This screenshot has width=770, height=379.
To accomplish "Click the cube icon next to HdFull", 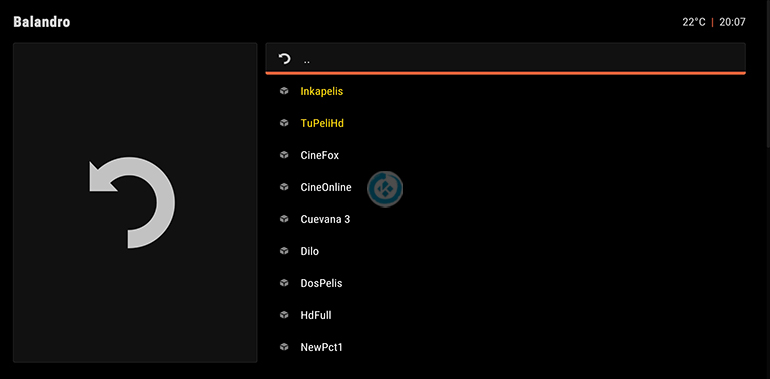I will pos(284,315).
